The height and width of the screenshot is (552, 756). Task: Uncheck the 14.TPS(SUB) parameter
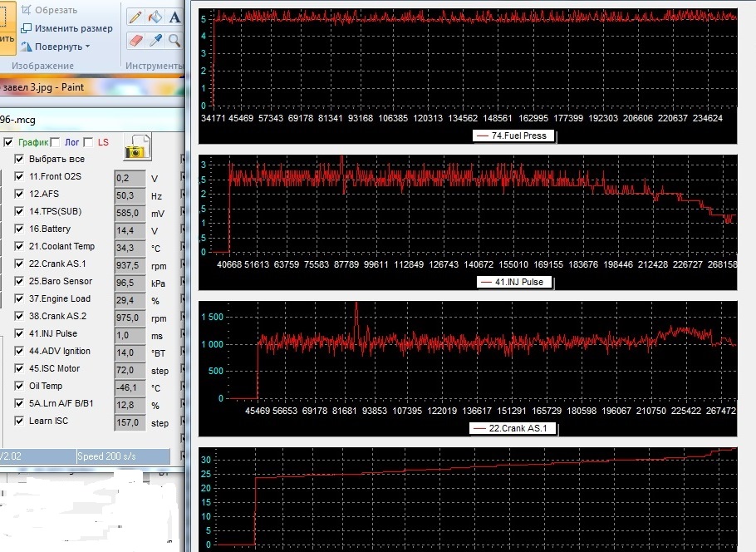pos(19,211)
